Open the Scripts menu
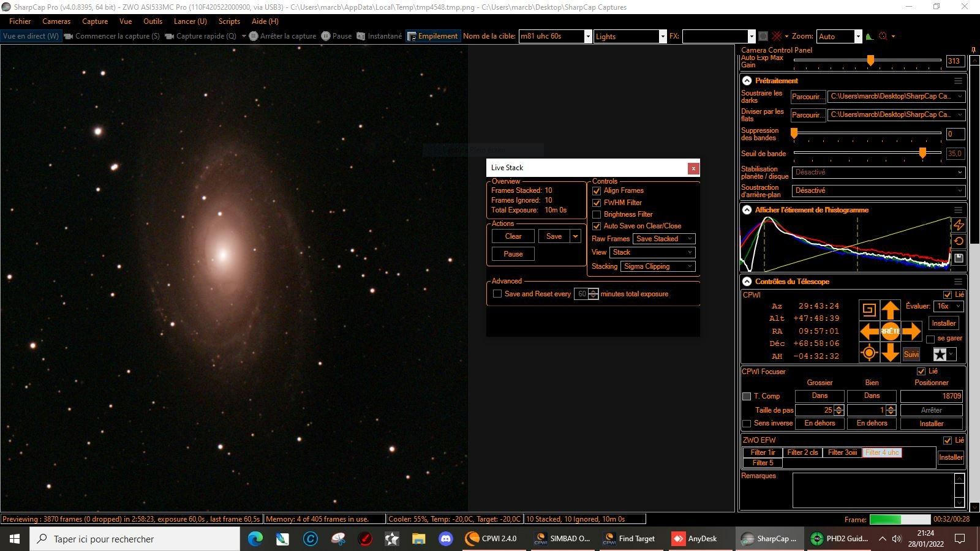The height and width of the screenshot is (551, 980). (229, 21)
